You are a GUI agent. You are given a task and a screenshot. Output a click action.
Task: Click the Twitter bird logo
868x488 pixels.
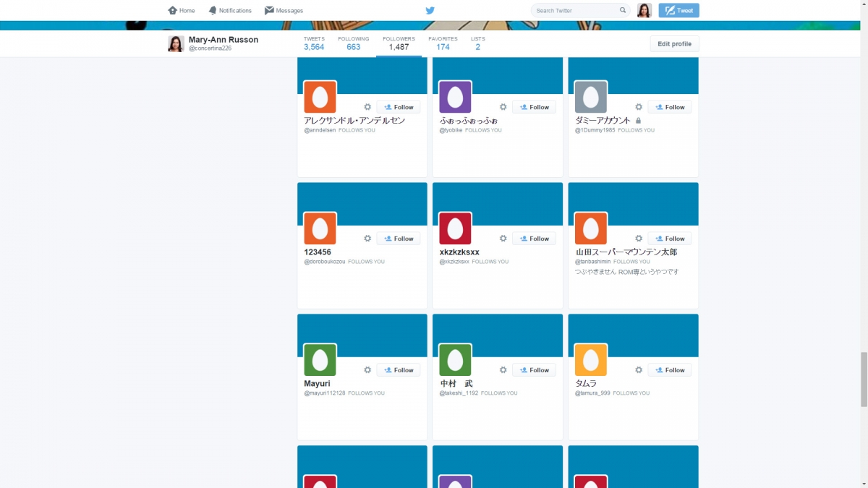pos(430,11)
